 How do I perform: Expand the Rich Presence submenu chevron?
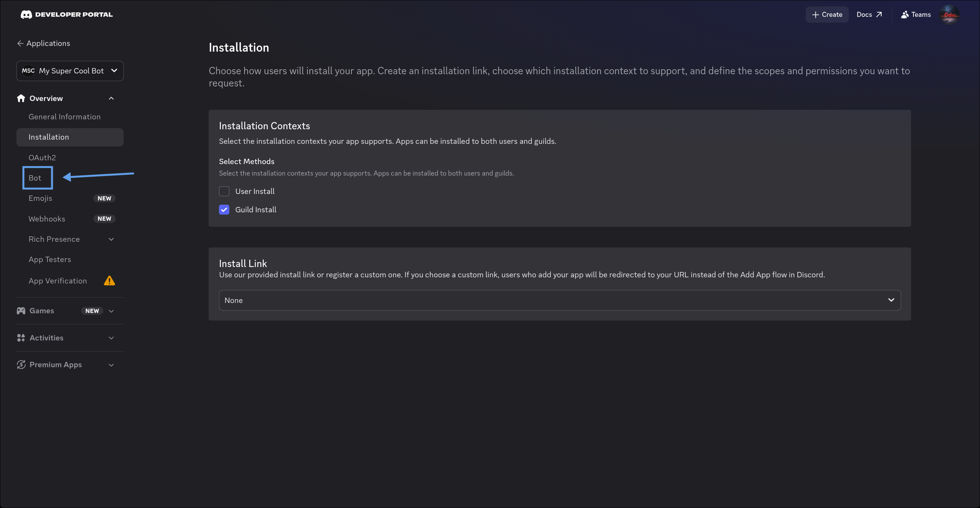point(111,239)
